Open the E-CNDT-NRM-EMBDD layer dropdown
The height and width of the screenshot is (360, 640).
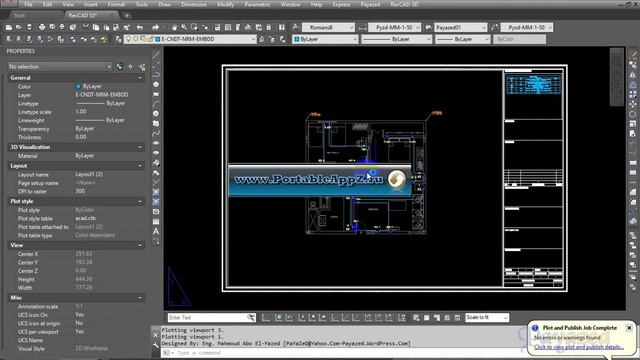[x=190, y=39]
